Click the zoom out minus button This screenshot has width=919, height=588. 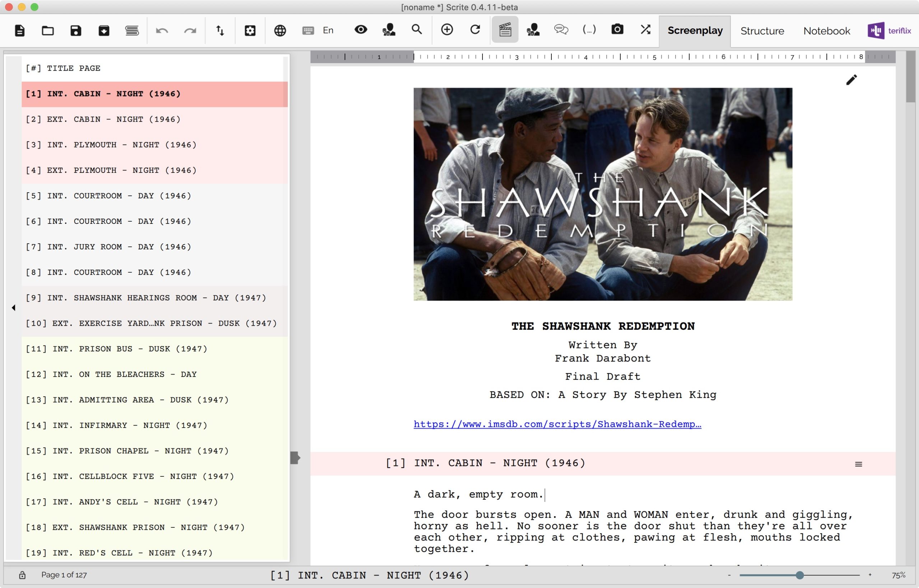pyautogui.click(x=729, y=575)
